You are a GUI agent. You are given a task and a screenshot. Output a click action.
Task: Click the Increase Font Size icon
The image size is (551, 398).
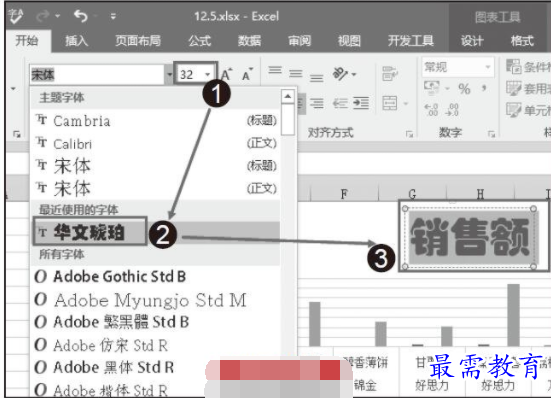(227, 74)
